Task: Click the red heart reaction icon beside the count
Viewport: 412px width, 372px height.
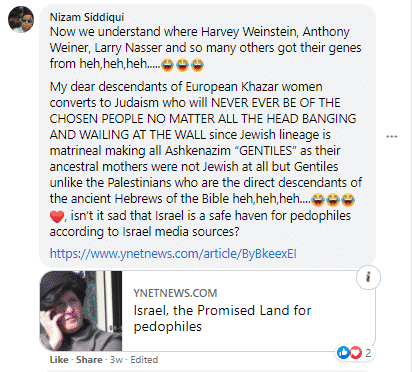Action: coord(355,352)
